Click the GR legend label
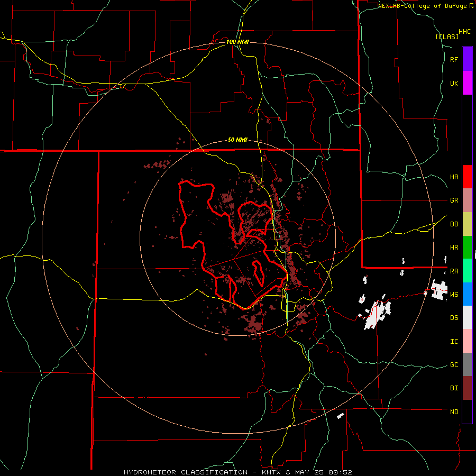Screen dimensions: 476x476 [454, 200]
